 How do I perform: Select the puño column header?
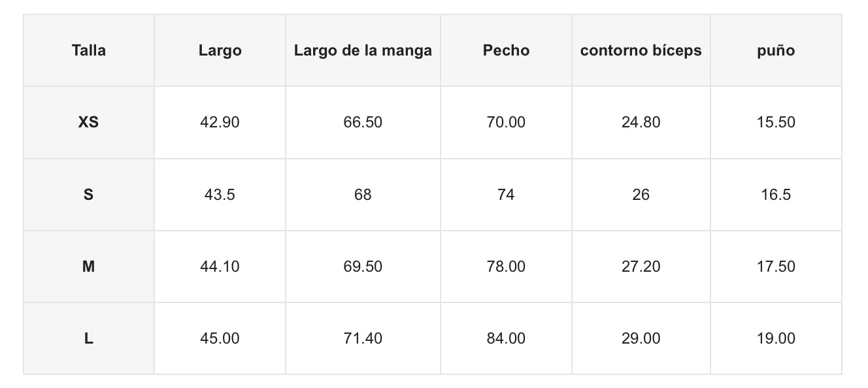pos(776,50)
